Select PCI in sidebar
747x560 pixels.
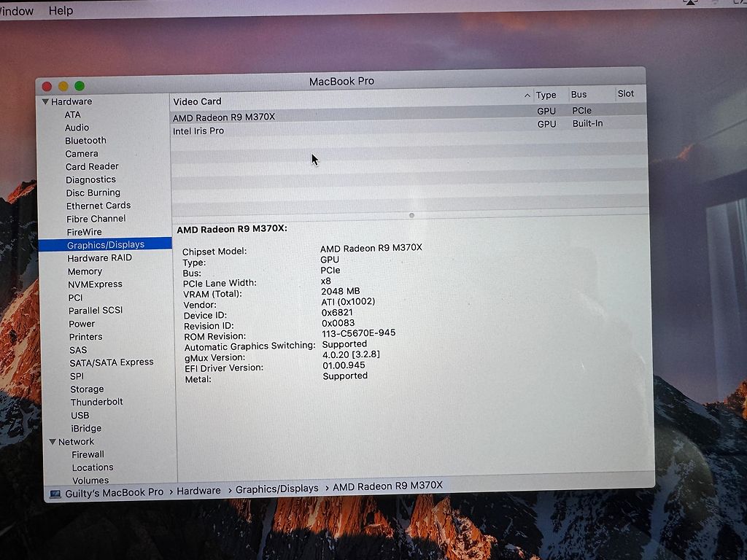point(75,297)
